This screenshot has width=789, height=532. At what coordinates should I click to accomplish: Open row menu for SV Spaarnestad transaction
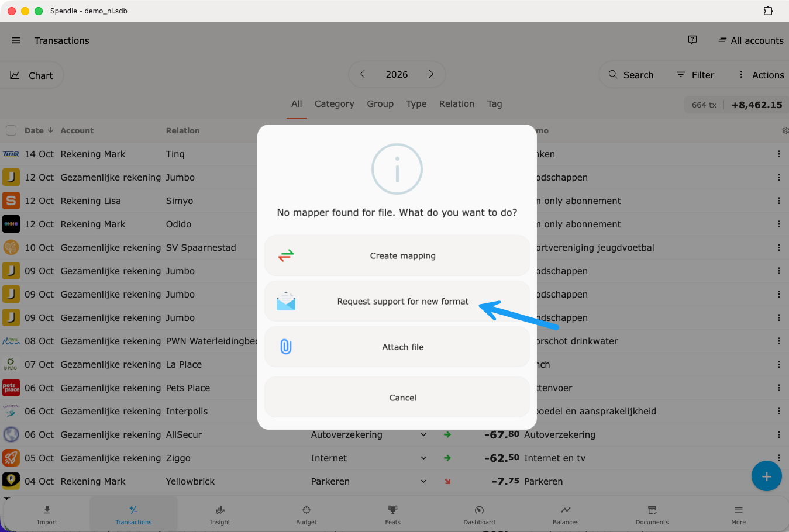click(x=779, y=247)
